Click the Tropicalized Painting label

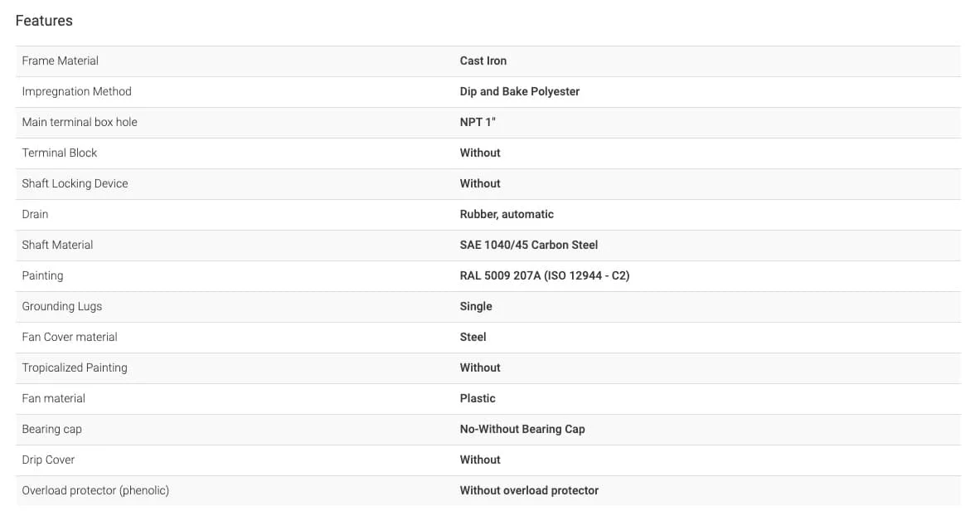[x=75, y=367]
